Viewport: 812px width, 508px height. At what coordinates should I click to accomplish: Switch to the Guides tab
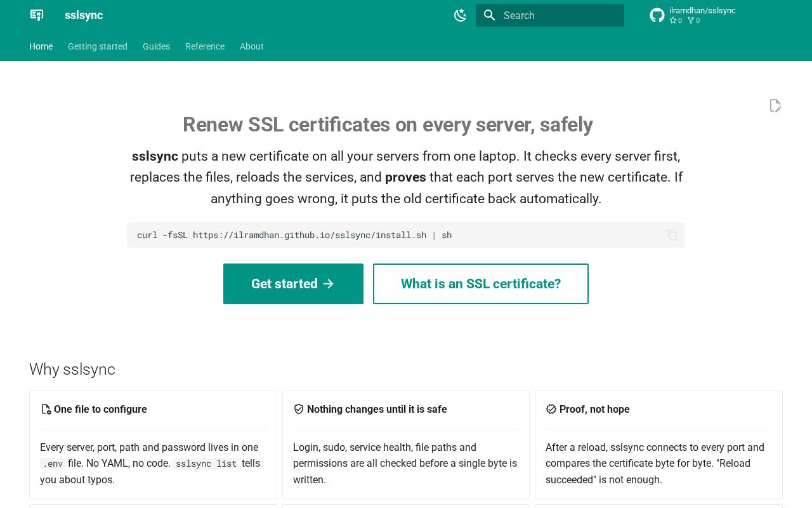coord(156,46)
